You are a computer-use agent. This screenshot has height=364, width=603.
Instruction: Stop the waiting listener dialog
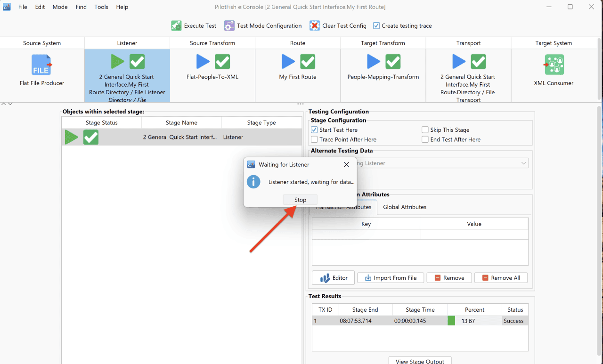[x=300, y=200]
